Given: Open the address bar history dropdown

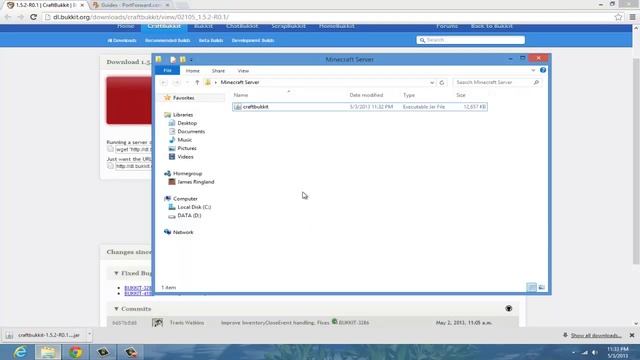Looking at the screenshot, I should [x=432, y=82].
